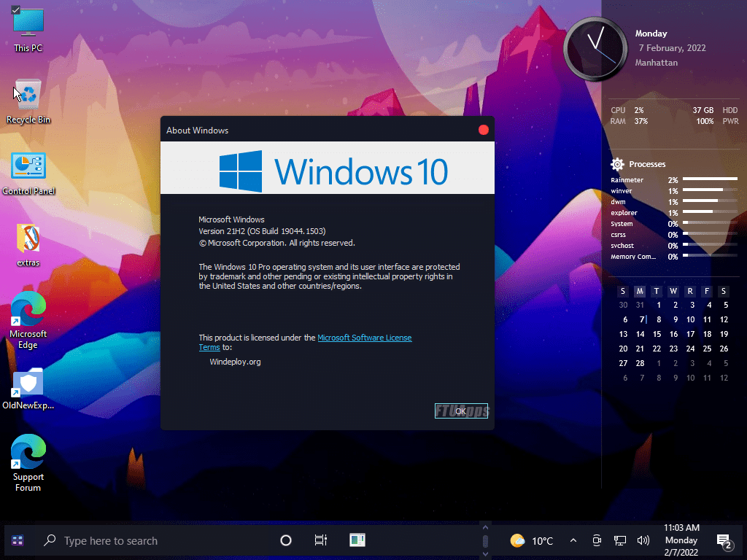Image resolution: width=747 pixels, height=560 pixels.
Task: Click the network tray icon
Action: (x=620, y=540)
